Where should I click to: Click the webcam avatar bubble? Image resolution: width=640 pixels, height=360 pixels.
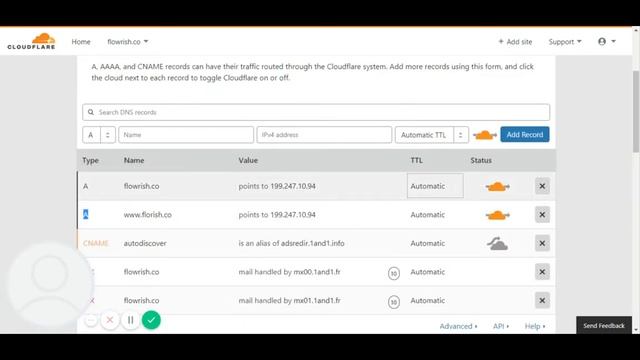point(49,285)
